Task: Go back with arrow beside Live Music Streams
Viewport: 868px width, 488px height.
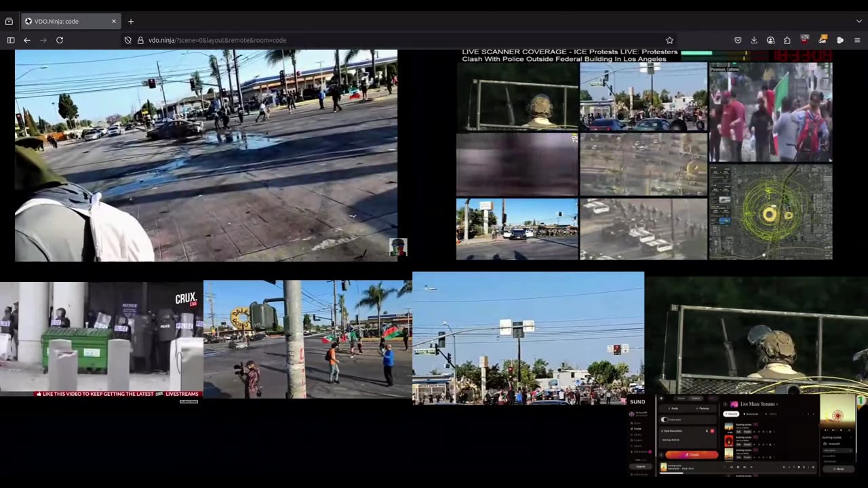Action: 726,404
